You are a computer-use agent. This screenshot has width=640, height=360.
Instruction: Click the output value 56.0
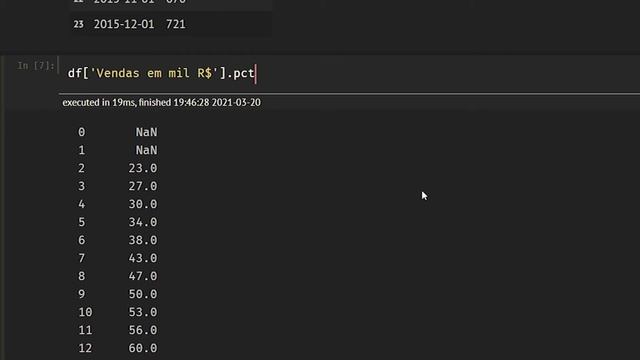(143, 330)
